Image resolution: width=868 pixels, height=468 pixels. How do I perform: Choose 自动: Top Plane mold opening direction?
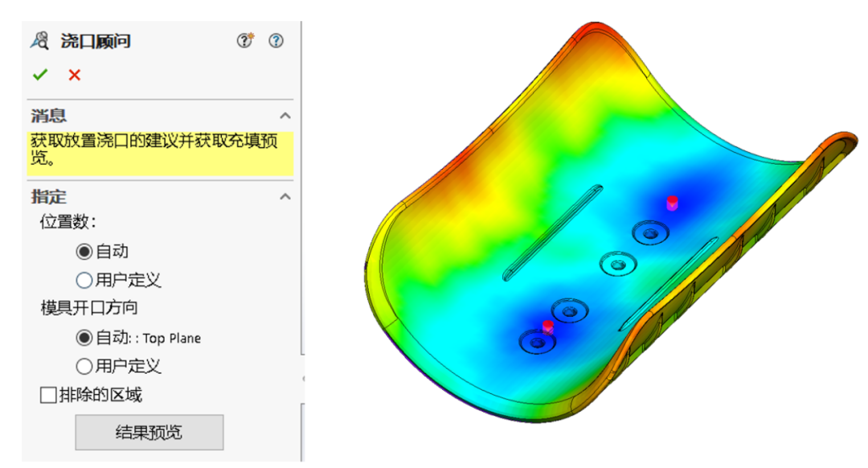click(84, 338)
